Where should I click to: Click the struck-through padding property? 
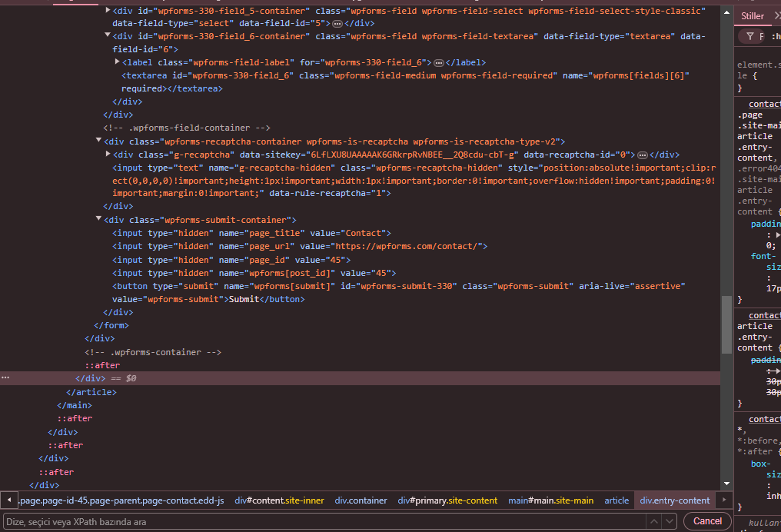(766, 360)
